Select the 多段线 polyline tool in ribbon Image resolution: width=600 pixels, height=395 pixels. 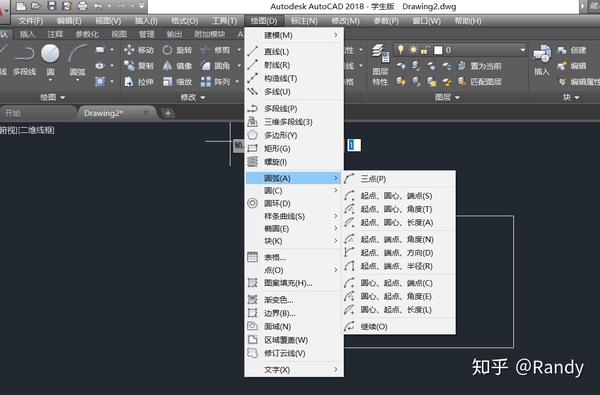[24, 60]
